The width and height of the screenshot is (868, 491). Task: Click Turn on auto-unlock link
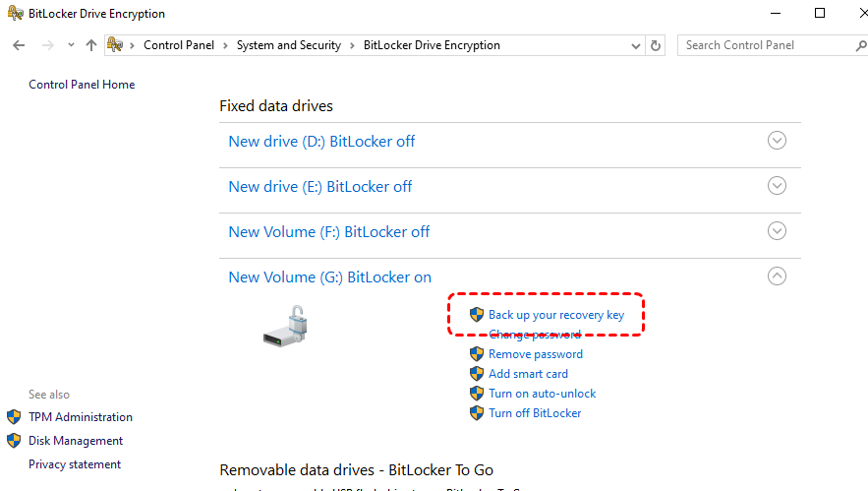click(x=543, y=394)
